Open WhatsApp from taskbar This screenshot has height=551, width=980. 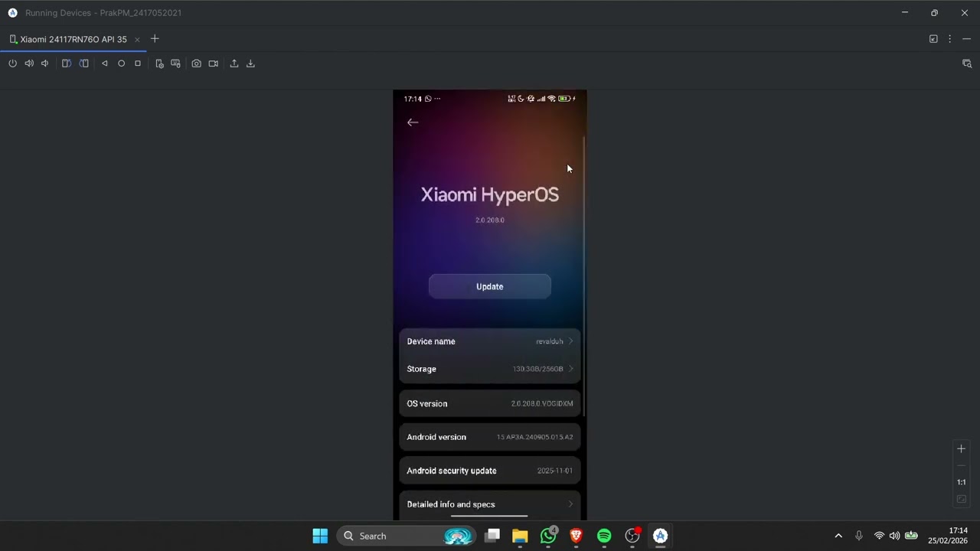pyautogui.click(x=548, y=536)
